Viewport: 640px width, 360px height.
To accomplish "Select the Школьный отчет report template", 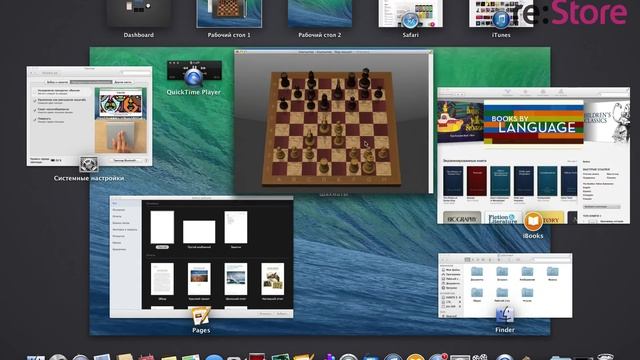I will click(236, 279).
